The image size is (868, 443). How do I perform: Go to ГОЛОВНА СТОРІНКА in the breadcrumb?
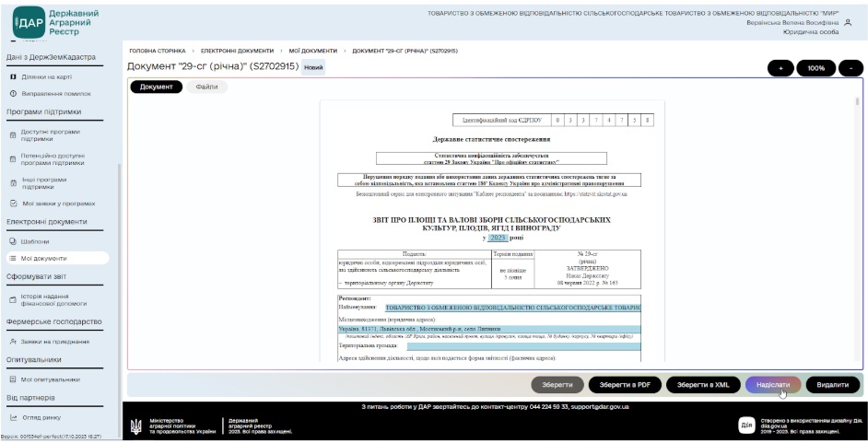158,51
